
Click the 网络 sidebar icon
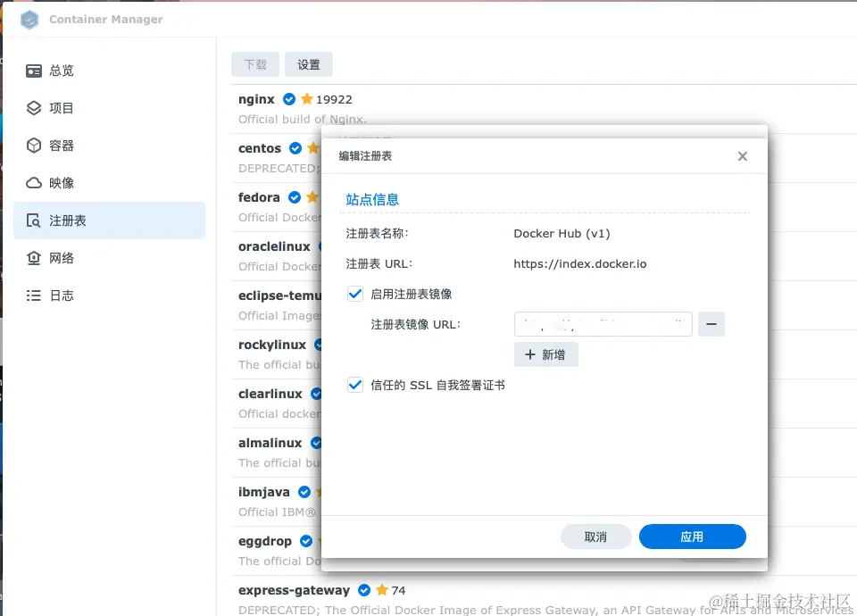pyautogui.click(x=34, y=258)
